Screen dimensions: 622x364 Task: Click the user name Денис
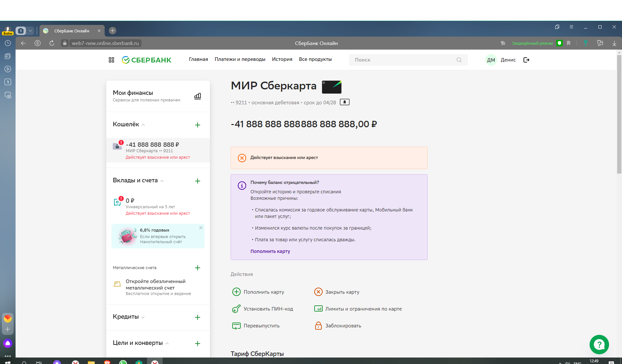(508, 60)
